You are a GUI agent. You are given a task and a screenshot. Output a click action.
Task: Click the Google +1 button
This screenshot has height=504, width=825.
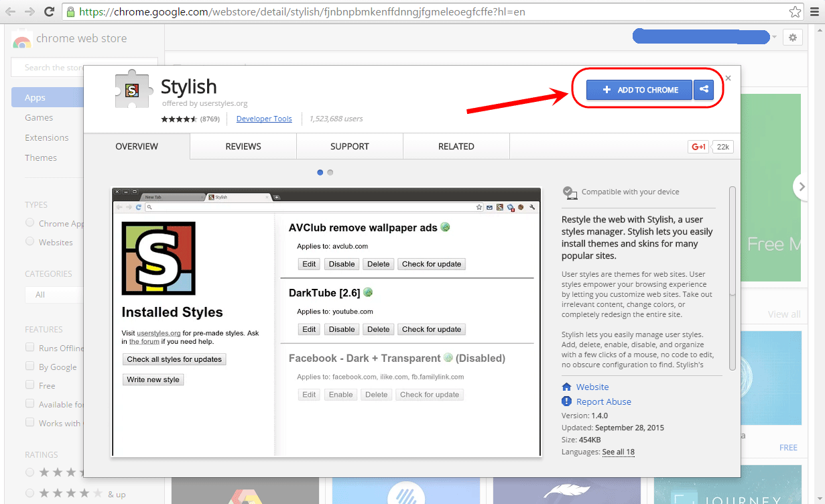pyautogui.click(x=698, y=147)
